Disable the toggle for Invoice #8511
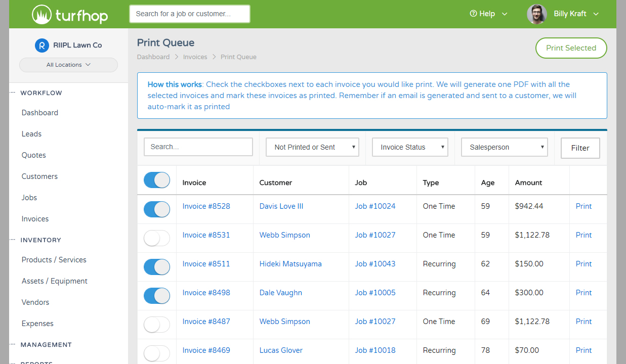The height and width of the screenshot is (364, 626). [x=156, y=267]
